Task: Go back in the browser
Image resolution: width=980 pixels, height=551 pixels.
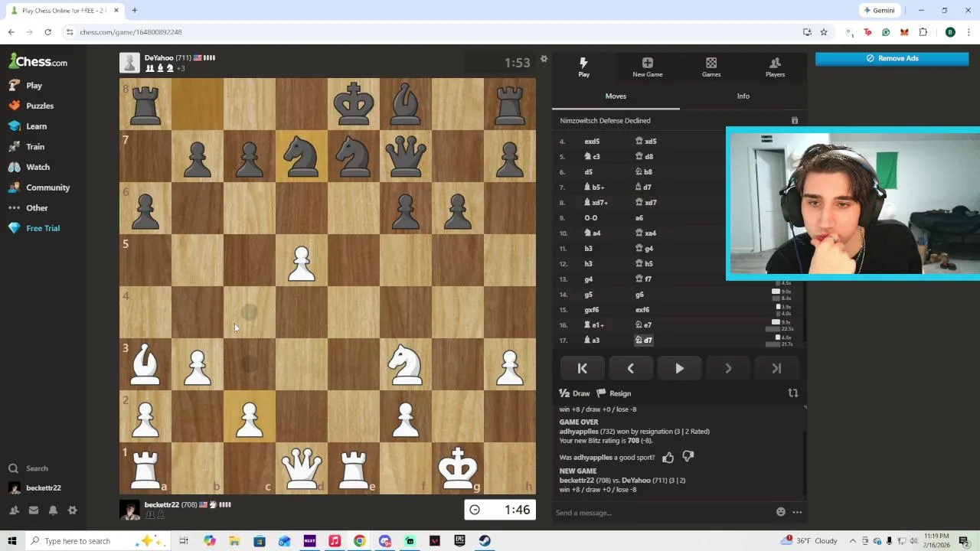Action: tap(11, 32)
